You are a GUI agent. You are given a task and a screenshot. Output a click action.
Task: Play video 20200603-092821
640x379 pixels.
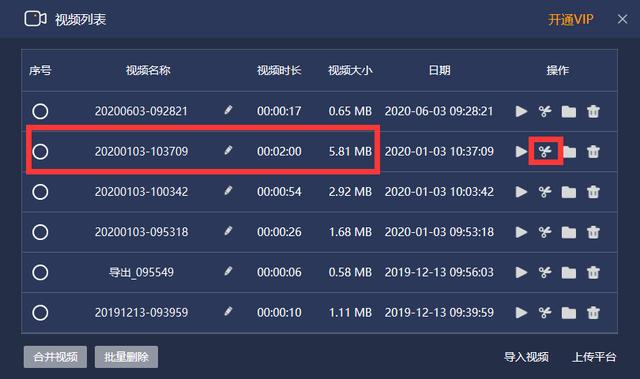[x=521, y=111]
